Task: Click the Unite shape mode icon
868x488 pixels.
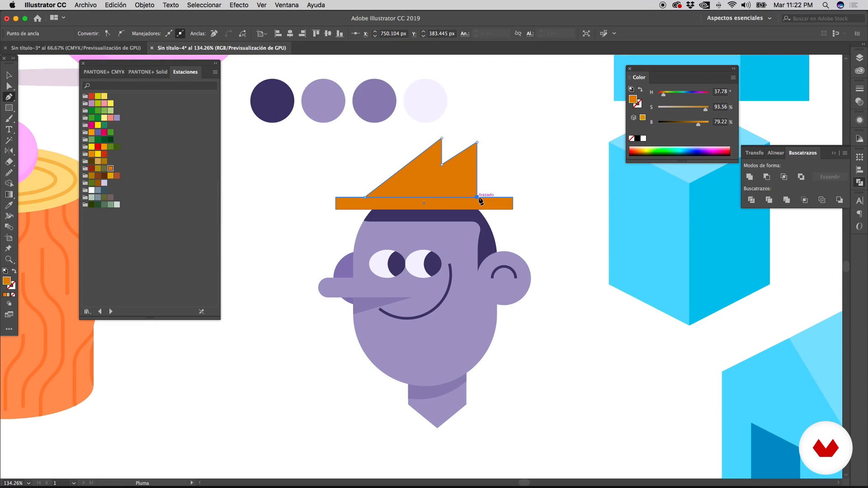Action: pos(750,177)
